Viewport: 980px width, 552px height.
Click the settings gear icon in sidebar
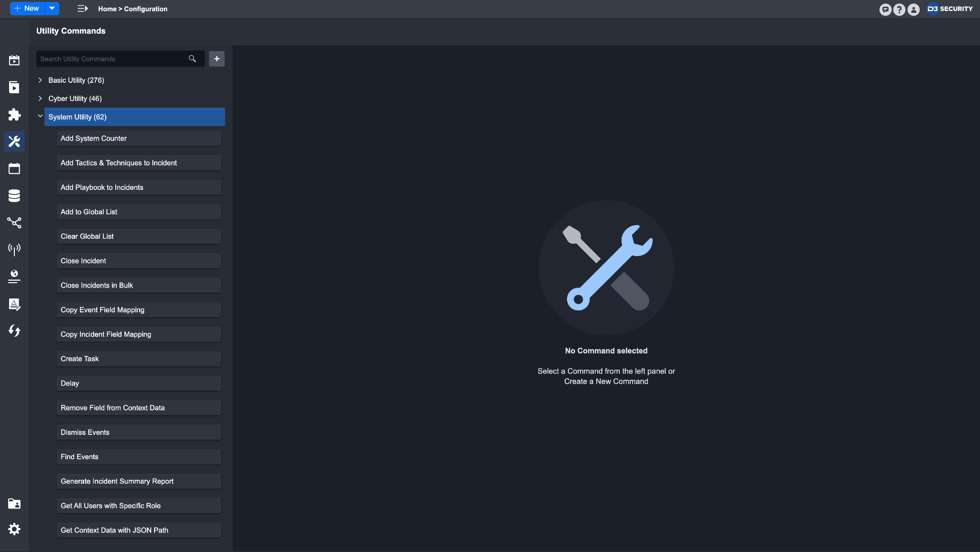coord(14,529)
